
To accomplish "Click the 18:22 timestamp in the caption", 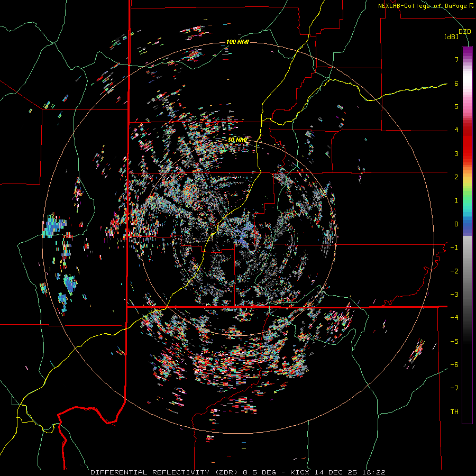I will (375, 472).
